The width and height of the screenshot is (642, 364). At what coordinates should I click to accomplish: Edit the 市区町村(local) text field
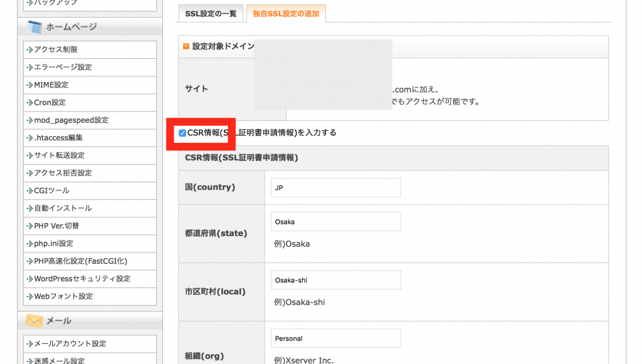[x=336, y=280]
